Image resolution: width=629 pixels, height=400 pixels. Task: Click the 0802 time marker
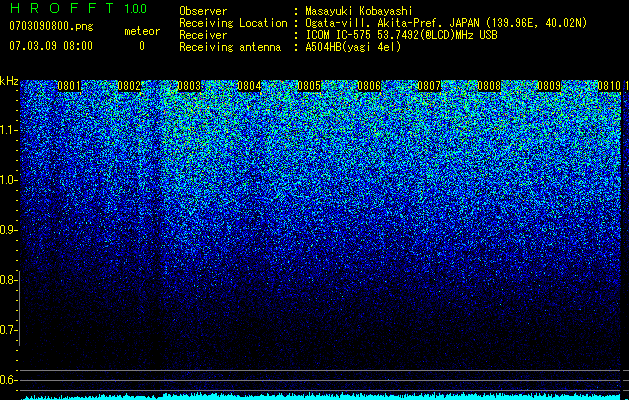[x=129, y=86]
